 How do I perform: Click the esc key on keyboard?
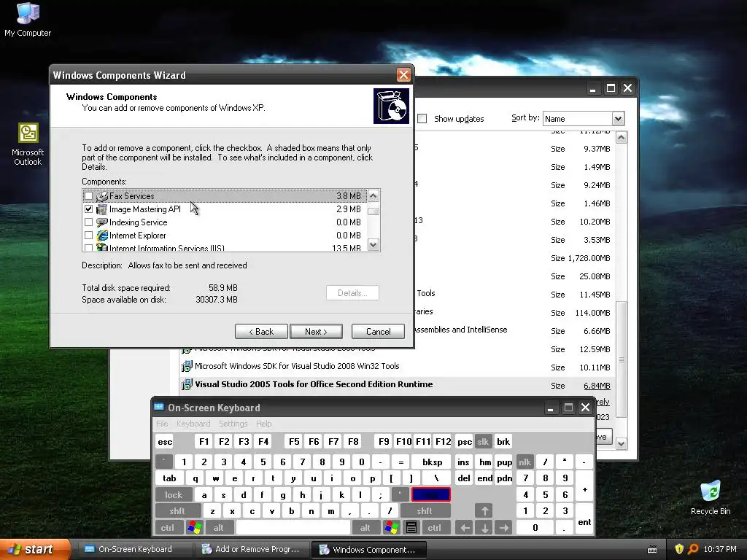point(165,442)
